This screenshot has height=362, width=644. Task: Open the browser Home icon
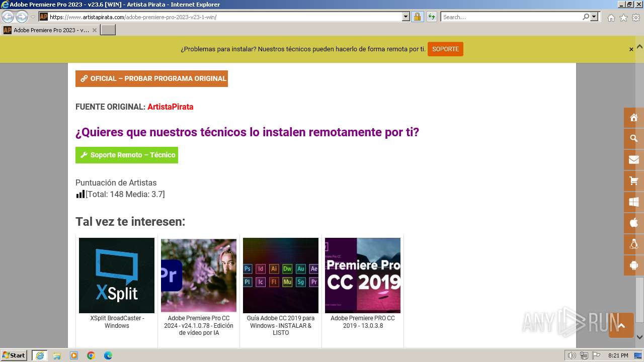[611, 18]
